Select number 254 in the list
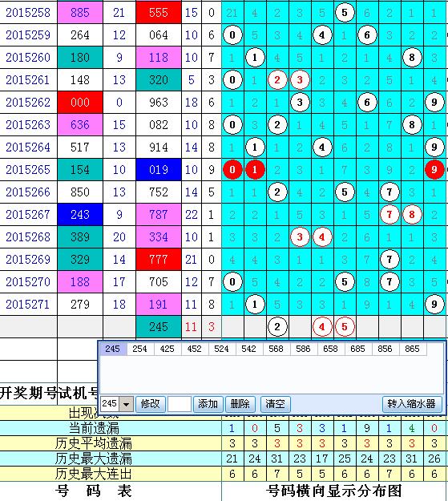The image size is (448, 501). pyautogui.click(x=140, y=349)
